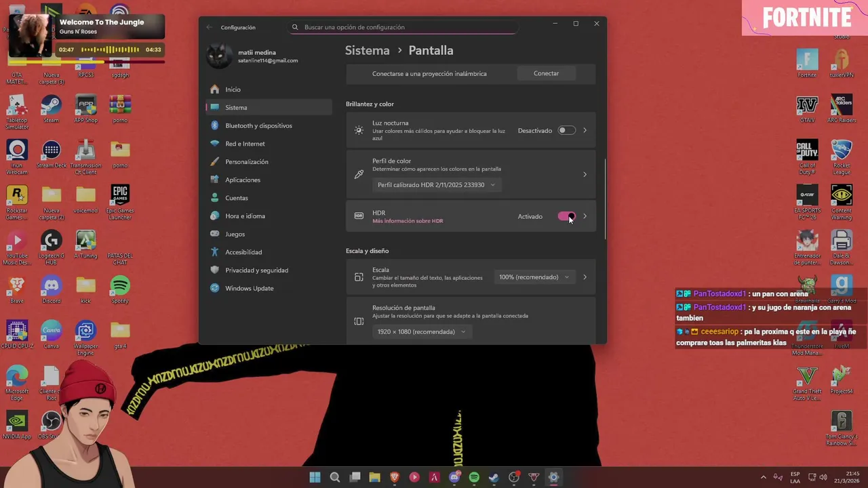Viewport: 868px width, 488px height.
Task: Select Brave desktop shortcut
Action: [17, 289]
